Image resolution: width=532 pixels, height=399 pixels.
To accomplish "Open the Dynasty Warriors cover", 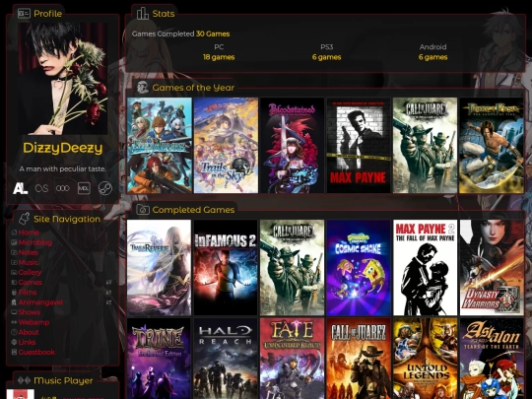I will point(492,267).
